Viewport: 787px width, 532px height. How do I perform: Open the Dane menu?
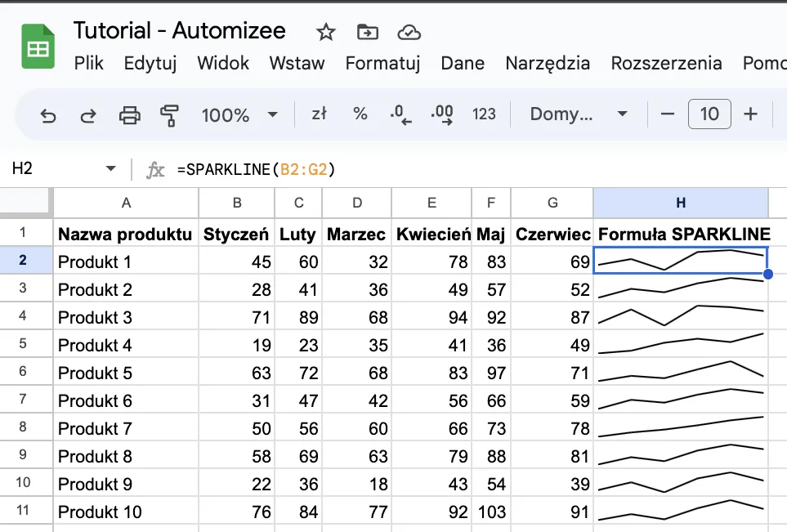tap(463, 63)
